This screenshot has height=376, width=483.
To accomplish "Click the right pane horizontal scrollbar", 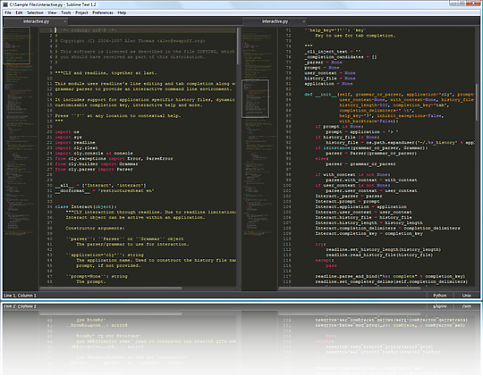I will point(350,288).
